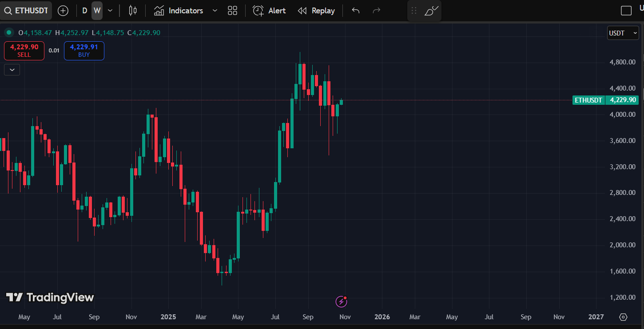Image resolution: width=644 pixels, height=329 pixels.
Task: Click the green market status dot
Action: click(x=8, y=32)
